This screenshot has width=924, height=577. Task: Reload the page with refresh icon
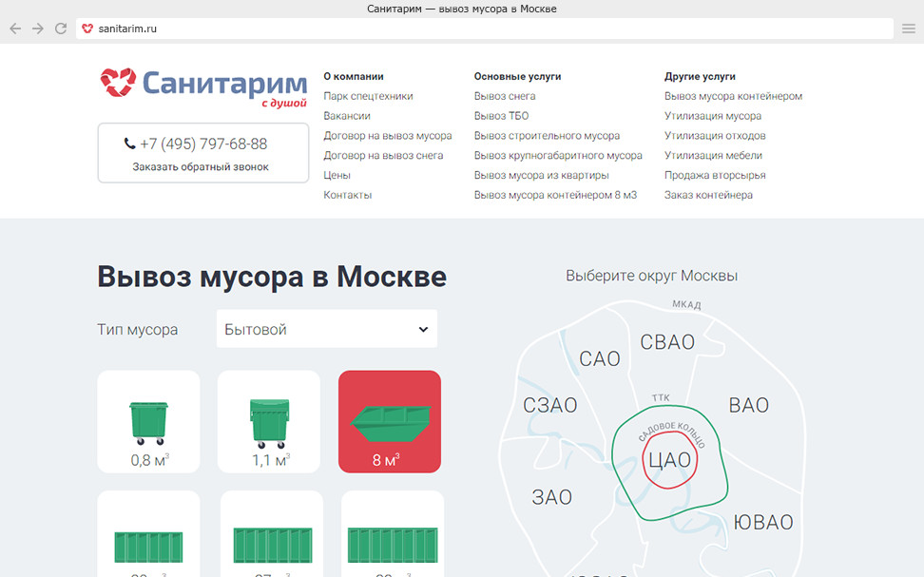pyautogui.click(x=61, y=29)
